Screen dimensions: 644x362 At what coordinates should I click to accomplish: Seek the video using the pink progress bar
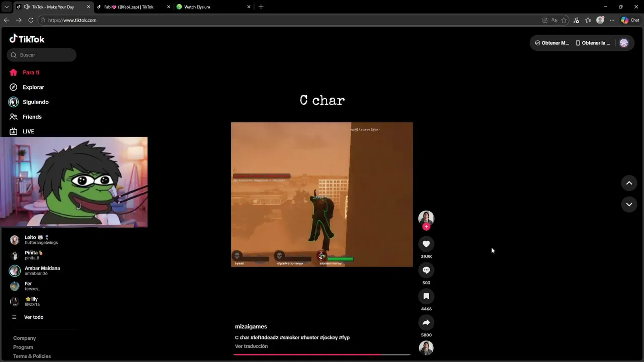coord(322,354)
